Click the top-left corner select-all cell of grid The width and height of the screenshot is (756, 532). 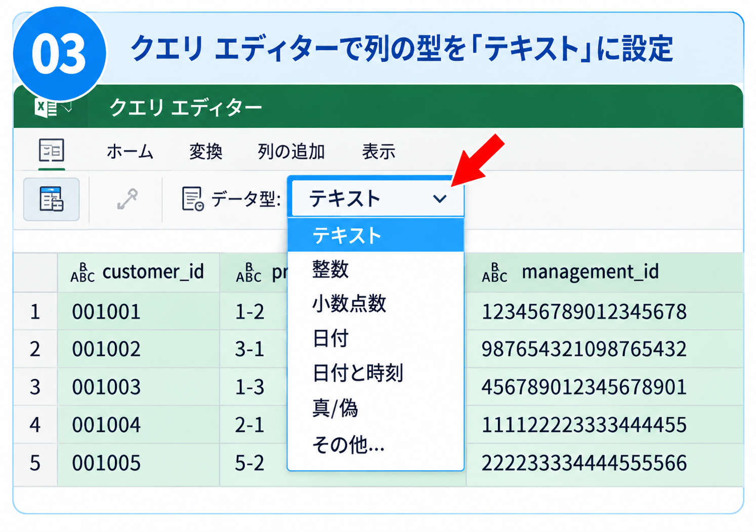[x=35, y=273]
